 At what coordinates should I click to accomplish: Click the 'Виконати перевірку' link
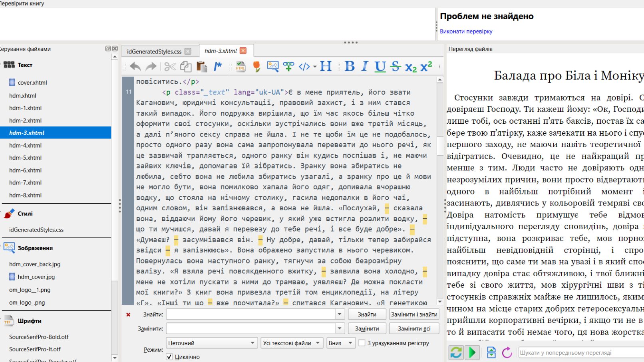pos(466,31)
